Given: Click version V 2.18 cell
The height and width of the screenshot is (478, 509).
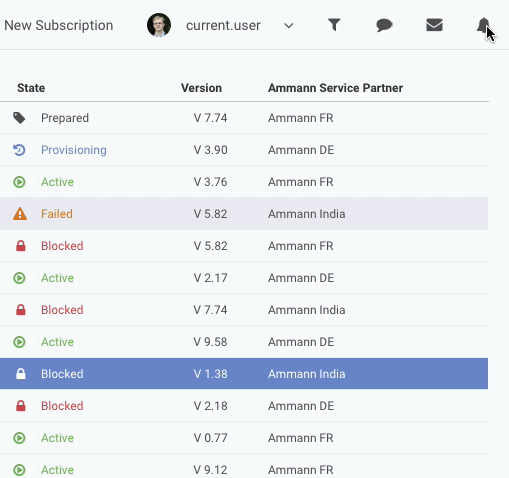Looking at the screenshot, I should 210,406.
